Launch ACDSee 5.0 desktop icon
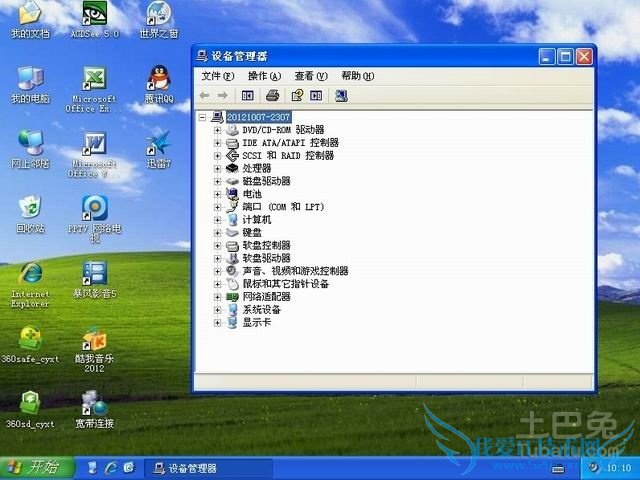Viewport: 640px width, 480px height. [95, 20]
